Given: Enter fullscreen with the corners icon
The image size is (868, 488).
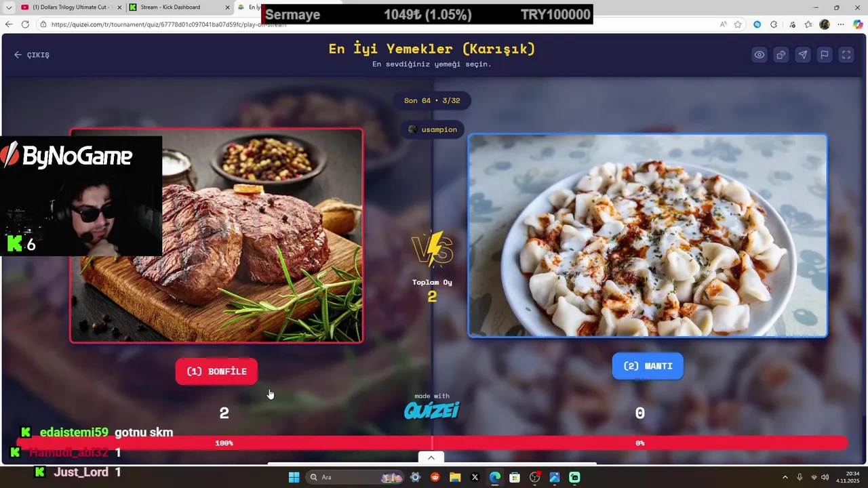Looking at the screenshot, I should click(x=846, y=55).
